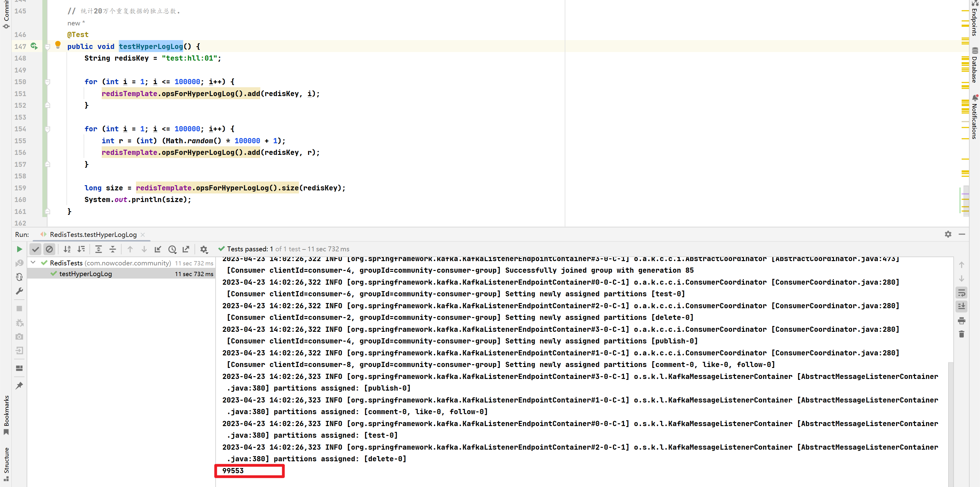Go to previous failed test arrow
The height and width of the screenshot is (487, 980).
pyautogui.click(x=130, y=249)
